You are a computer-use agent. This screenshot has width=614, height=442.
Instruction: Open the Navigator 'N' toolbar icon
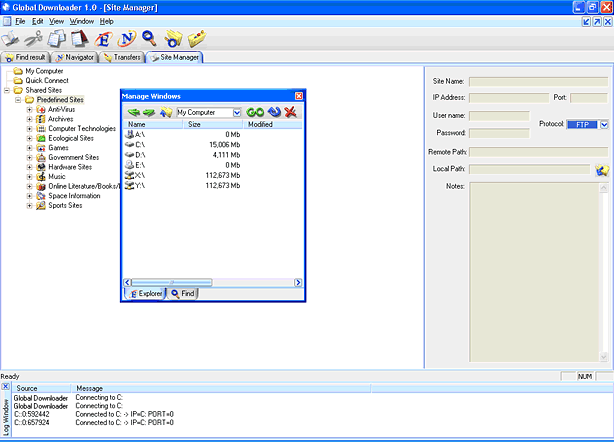coord(127,39)
